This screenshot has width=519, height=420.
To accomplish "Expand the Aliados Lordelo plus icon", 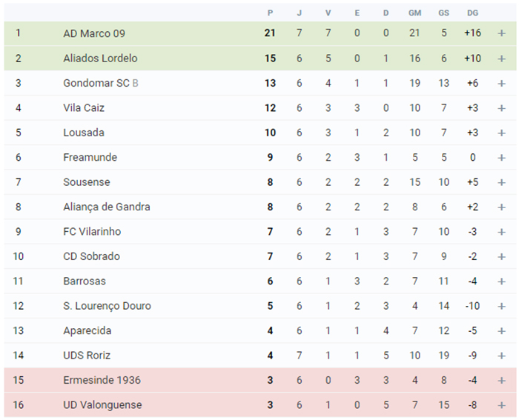I will coord(501,59).
